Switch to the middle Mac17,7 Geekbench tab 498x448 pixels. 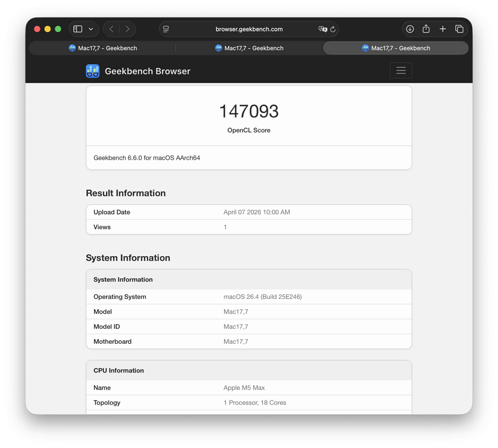[x=249, y=48]
